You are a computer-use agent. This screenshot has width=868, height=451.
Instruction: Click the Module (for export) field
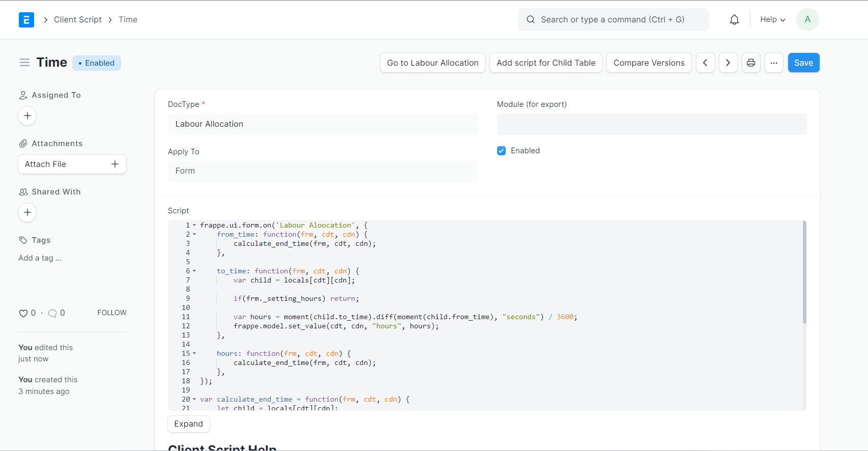[652, 124]
